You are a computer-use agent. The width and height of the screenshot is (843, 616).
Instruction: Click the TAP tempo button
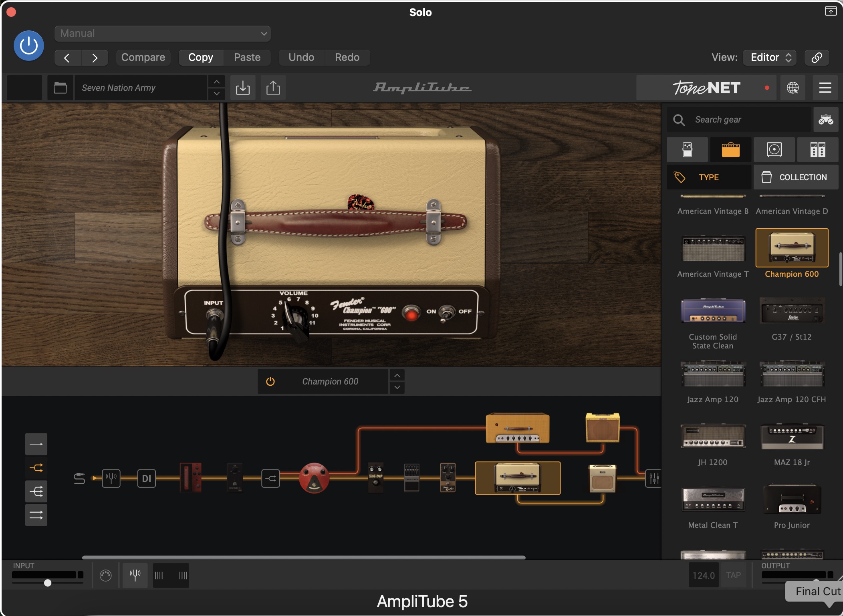[x=733, y=575]
